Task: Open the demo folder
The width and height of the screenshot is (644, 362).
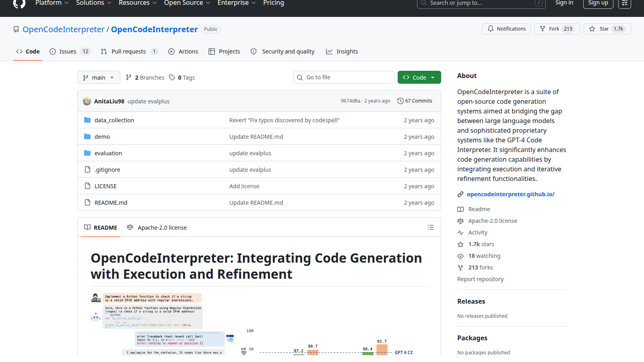Action: [x=102, y=137]
